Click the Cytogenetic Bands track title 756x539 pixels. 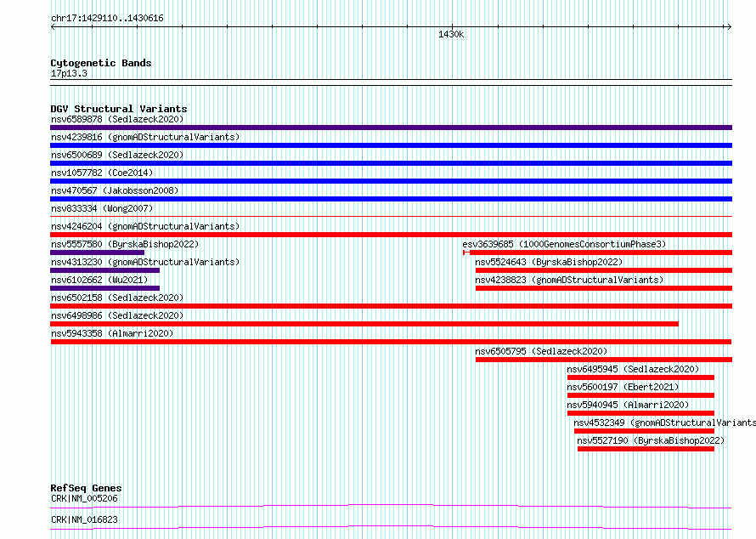coord(101,63)
